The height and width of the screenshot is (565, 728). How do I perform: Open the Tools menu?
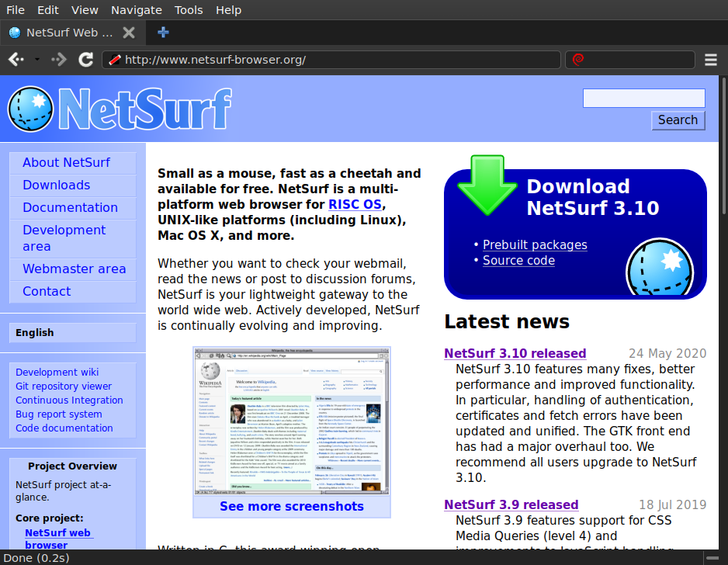coord(189,10)
